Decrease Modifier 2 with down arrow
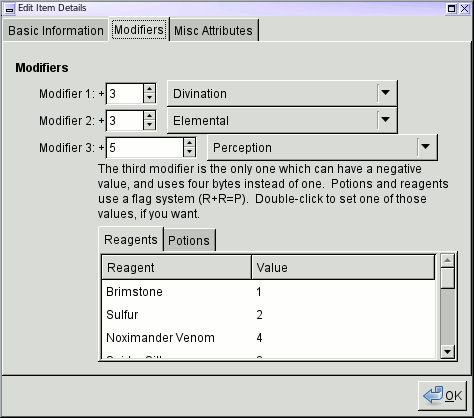The image size is (474, 418). coord(150,125)
